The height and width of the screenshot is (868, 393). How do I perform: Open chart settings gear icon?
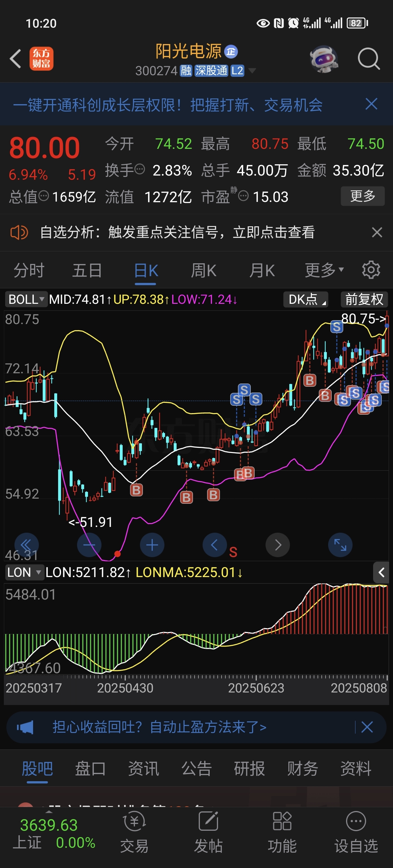371,270
